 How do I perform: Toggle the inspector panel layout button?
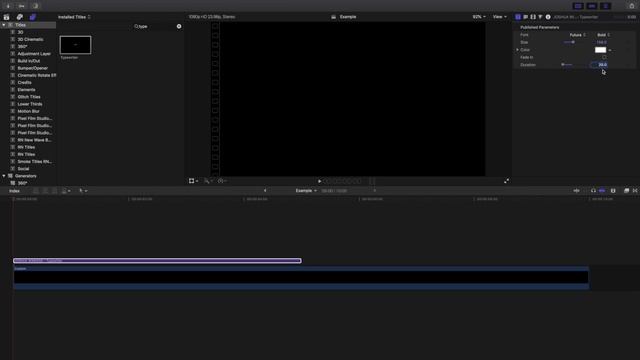pos(606,6)
